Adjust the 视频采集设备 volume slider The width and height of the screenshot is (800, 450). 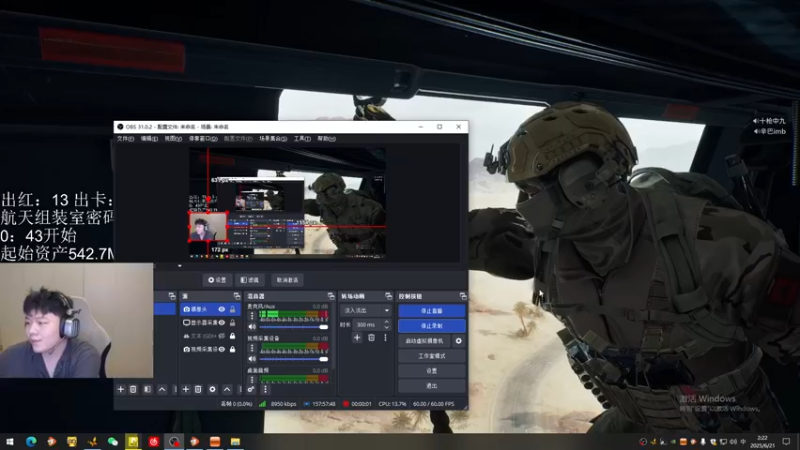point(294,359)
